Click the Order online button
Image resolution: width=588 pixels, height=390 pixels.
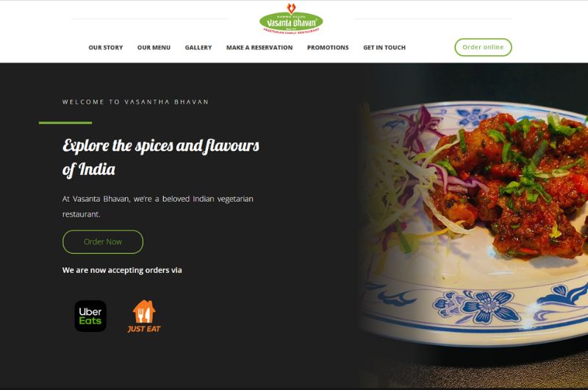(x=483, y=47)
